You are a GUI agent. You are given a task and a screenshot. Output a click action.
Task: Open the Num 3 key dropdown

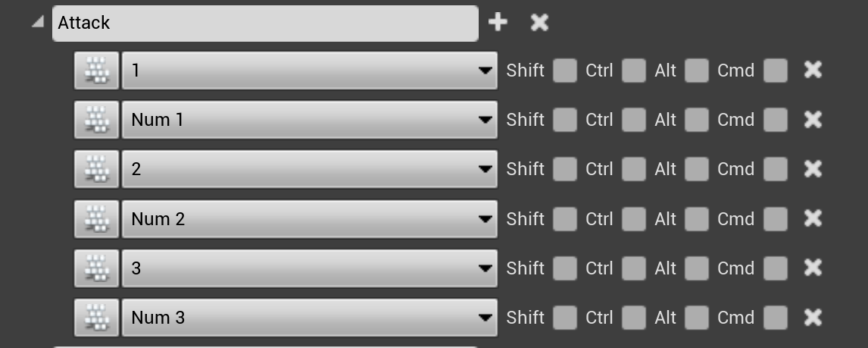[x=309, y=318]
